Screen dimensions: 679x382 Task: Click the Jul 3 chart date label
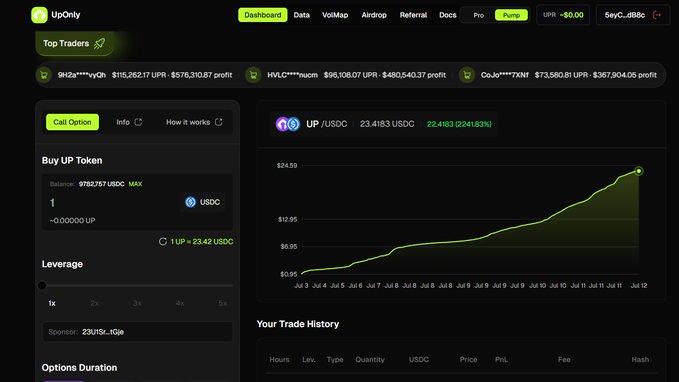[x=301, y=285]
